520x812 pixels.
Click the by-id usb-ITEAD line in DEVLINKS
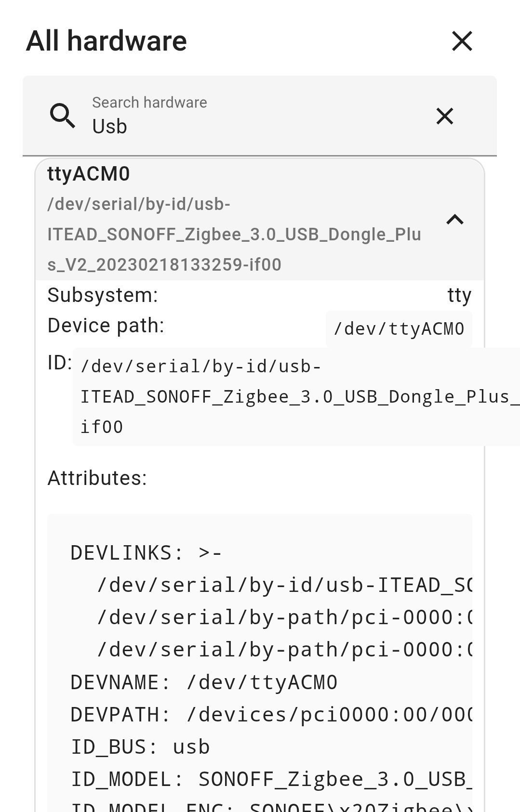(284, 585)
